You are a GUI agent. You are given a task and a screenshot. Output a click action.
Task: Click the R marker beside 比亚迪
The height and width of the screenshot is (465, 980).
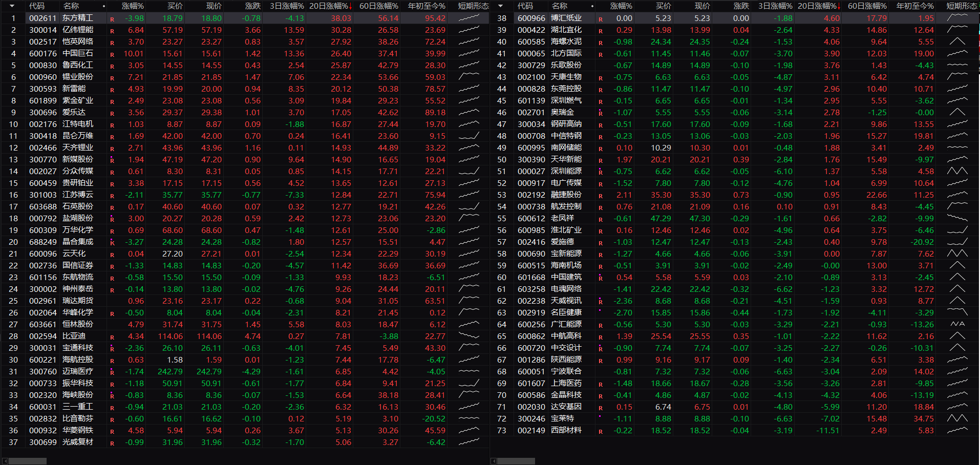pyautogui.click(x=112, y=337)
